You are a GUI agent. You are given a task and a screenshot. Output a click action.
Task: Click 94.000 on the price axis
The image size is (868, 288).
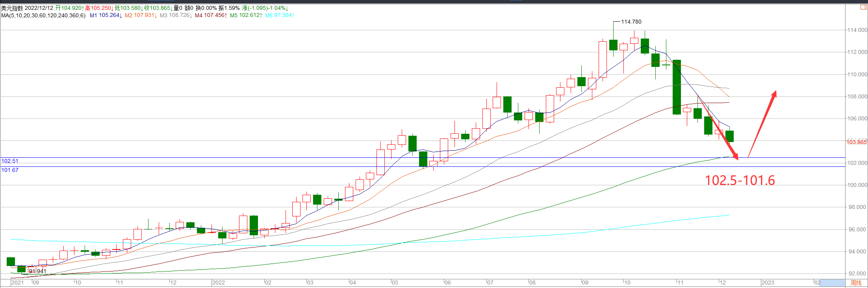click(x=857, y=251)
